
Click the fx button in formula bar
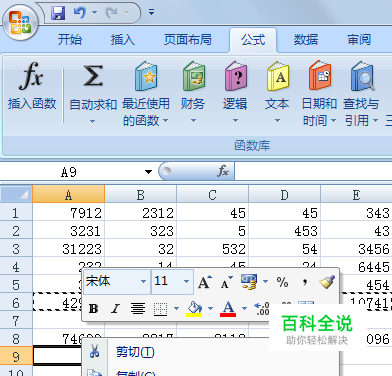(222, 171)
